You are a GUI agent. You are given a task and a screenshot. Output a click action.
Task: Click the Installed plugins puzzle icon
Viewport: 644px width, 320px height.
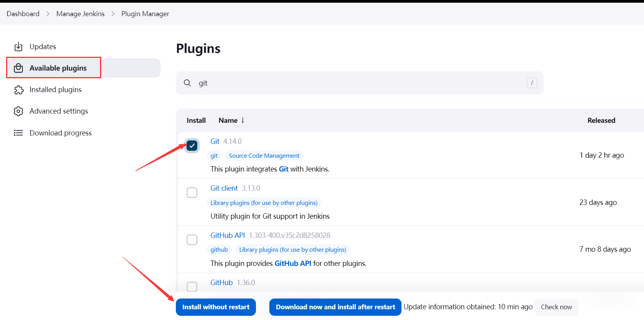pos(19,90)
